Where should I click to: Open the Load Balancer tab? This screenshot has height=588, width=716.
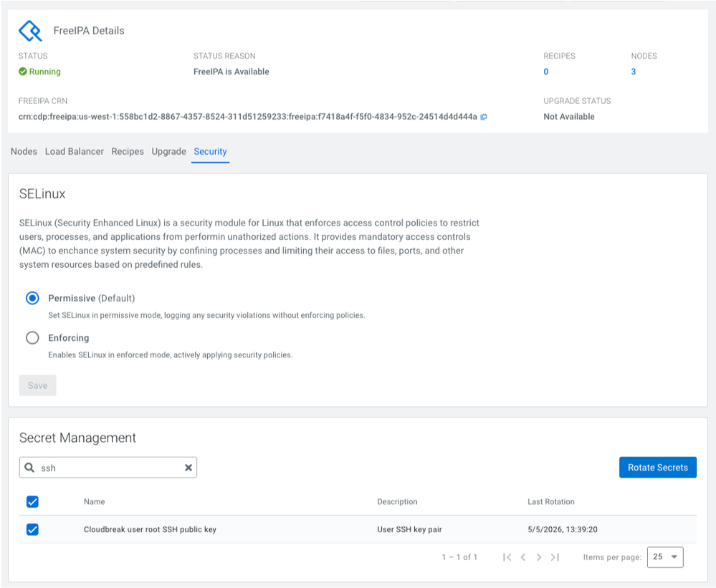coord(75,151)
